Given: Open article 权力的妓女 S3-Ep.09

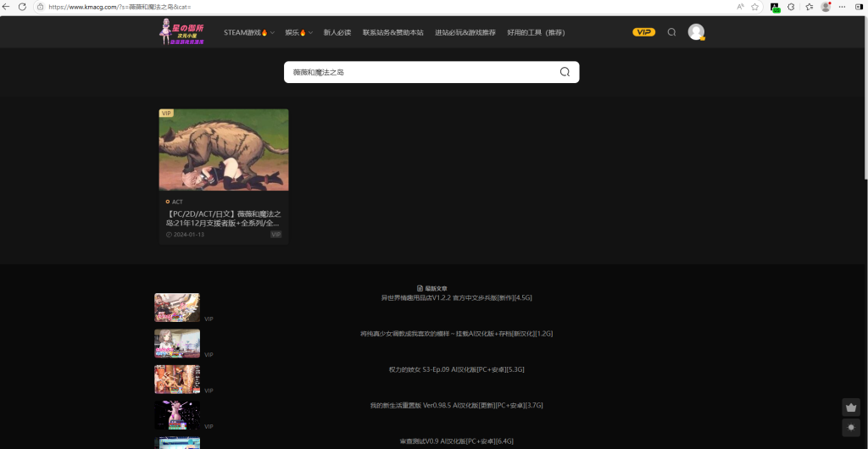Looking at the screenshot, I should point(457,369).
